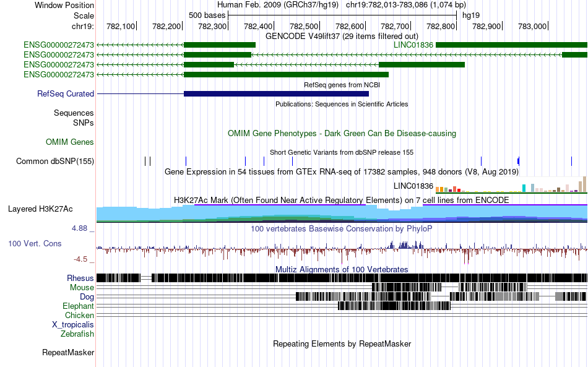Click the Elephant alignment block

tap(394, 306)
